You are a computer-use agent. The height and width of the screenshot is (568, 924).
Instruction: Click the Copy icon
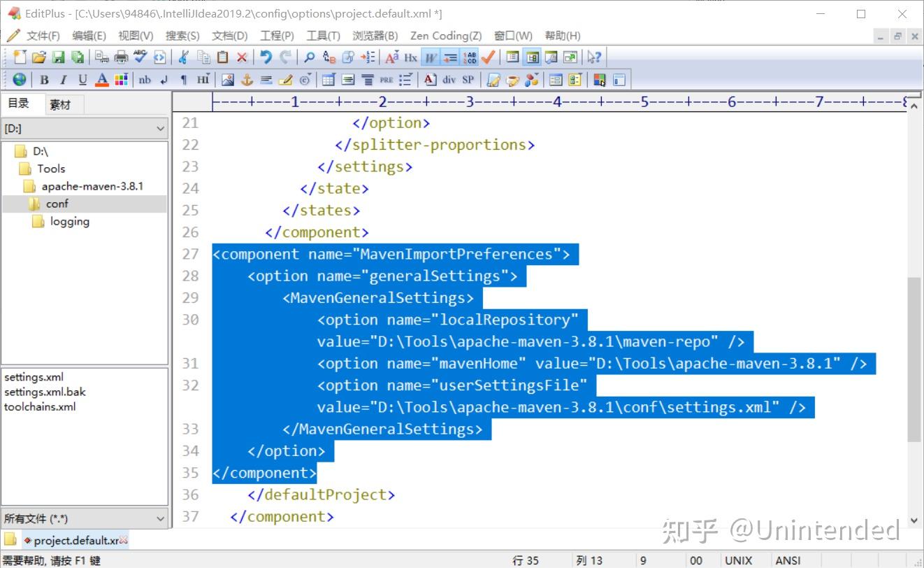pos(203,57)
